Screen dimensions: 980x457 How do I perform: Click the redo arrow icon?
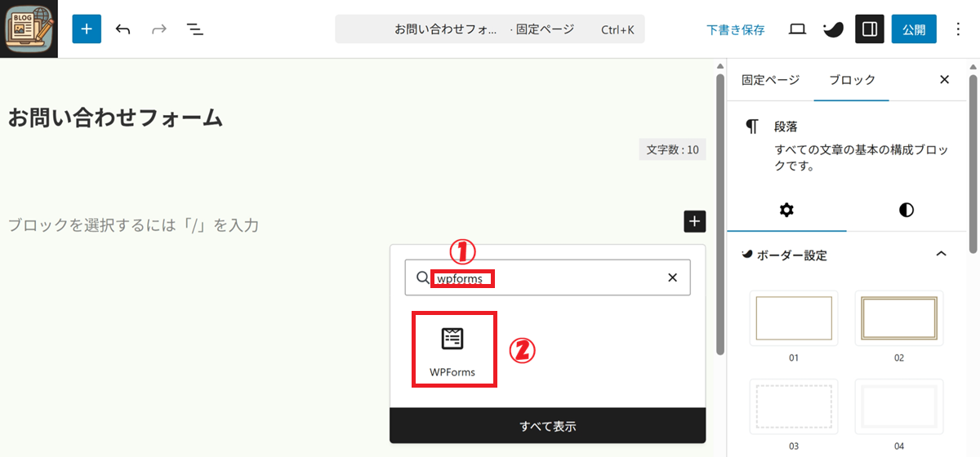(159, 29)
